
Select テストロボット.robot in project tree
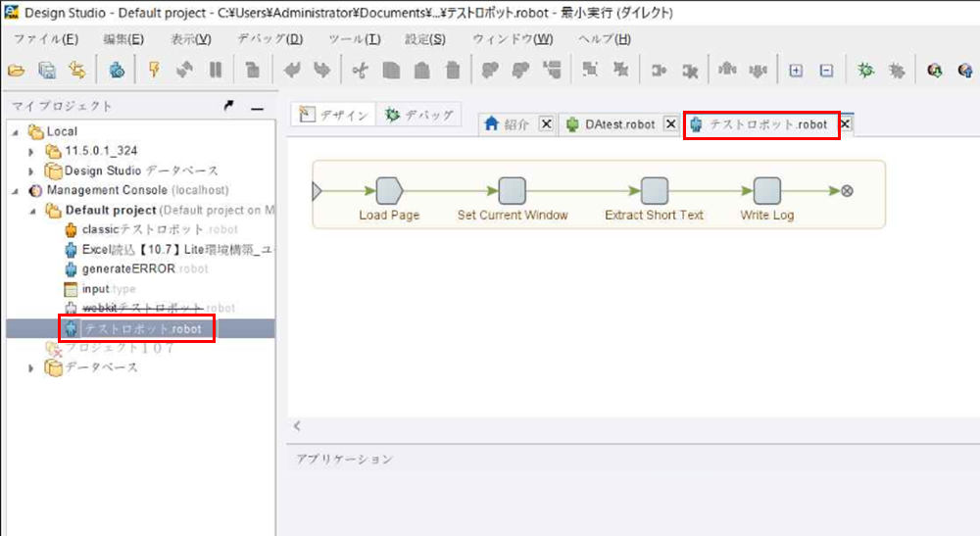[x=141, y=328]
